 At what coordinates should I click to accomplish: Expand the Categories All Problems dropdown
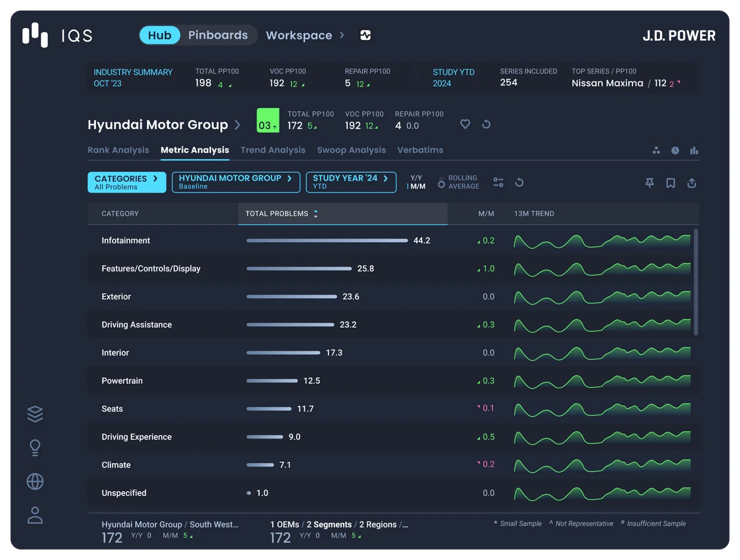[127, 182]
